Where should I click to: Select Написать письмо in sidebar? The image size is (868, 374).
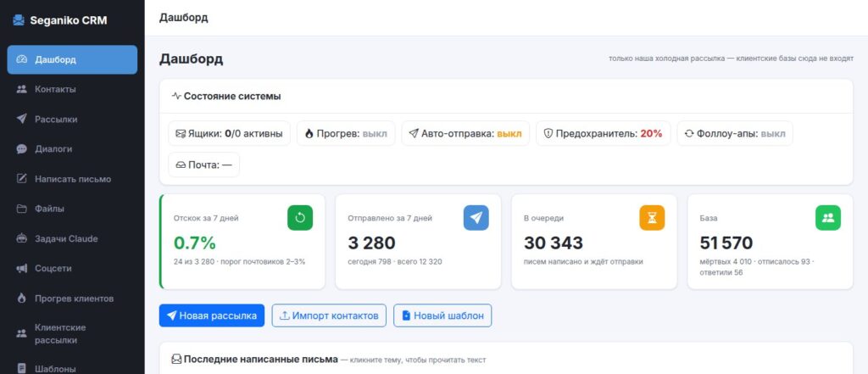coord(72,179)
